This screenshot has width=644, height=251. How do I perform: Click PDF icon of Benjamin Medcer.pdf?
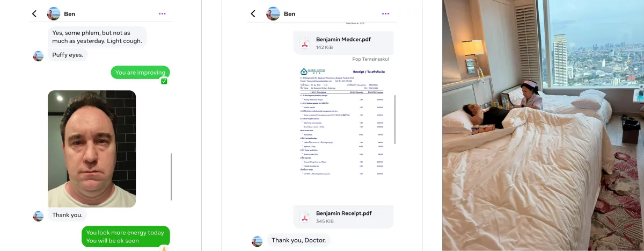click(x=304, y=43)
